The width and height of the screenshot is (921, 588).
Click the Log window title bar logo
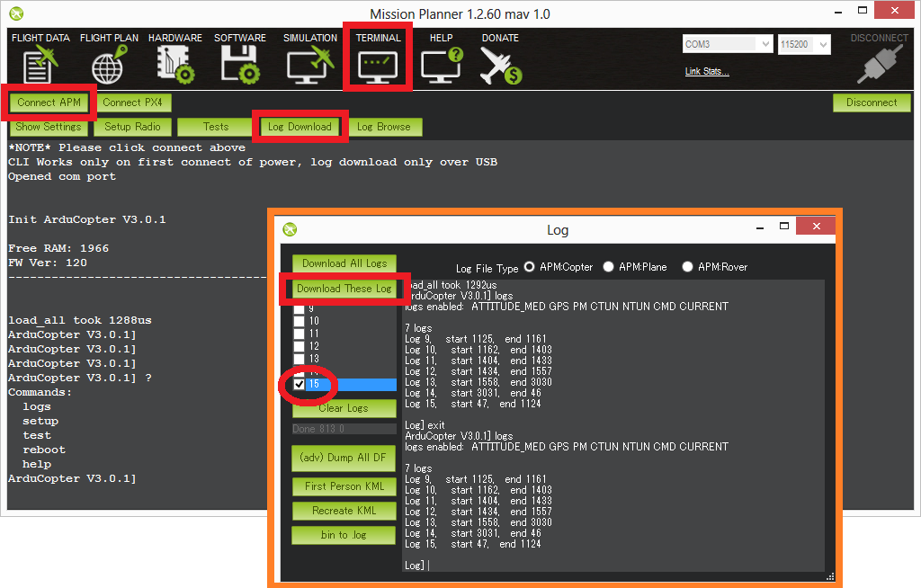(x=290, y=229)
